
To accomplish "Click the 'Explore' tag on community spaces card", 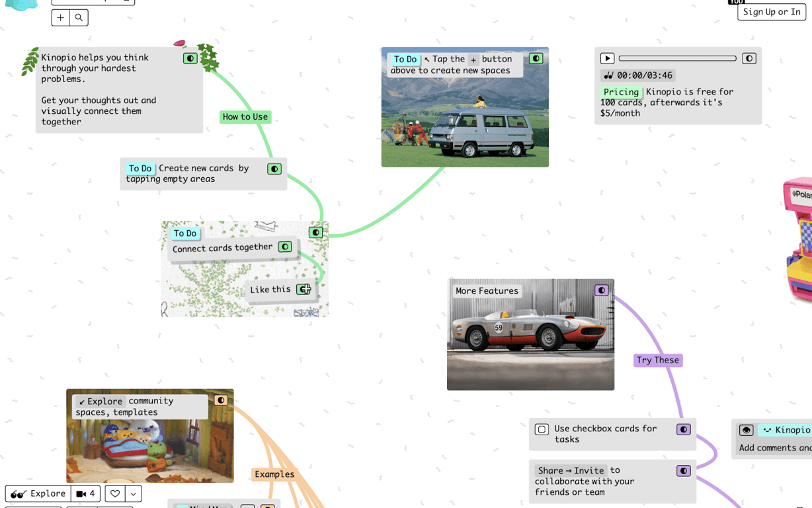I will pos(101,402).
